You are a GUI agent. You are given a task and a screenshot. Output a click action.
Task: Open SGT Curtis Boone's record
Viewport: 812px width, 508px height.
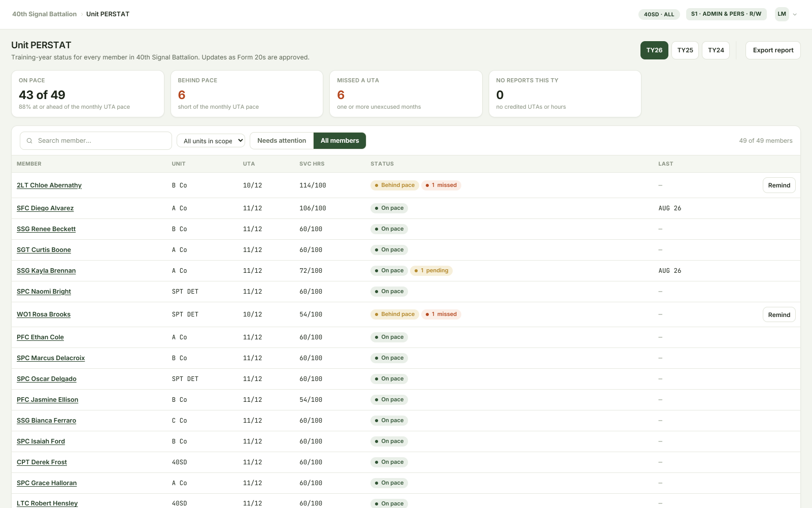[44, 250]
